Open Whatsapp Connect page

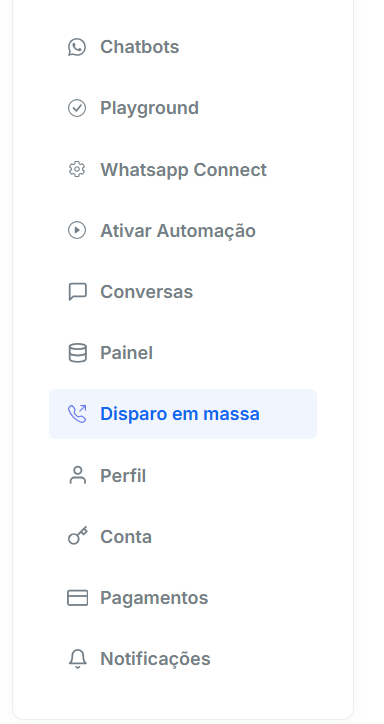pyautogui.click(x=183, y=169)
